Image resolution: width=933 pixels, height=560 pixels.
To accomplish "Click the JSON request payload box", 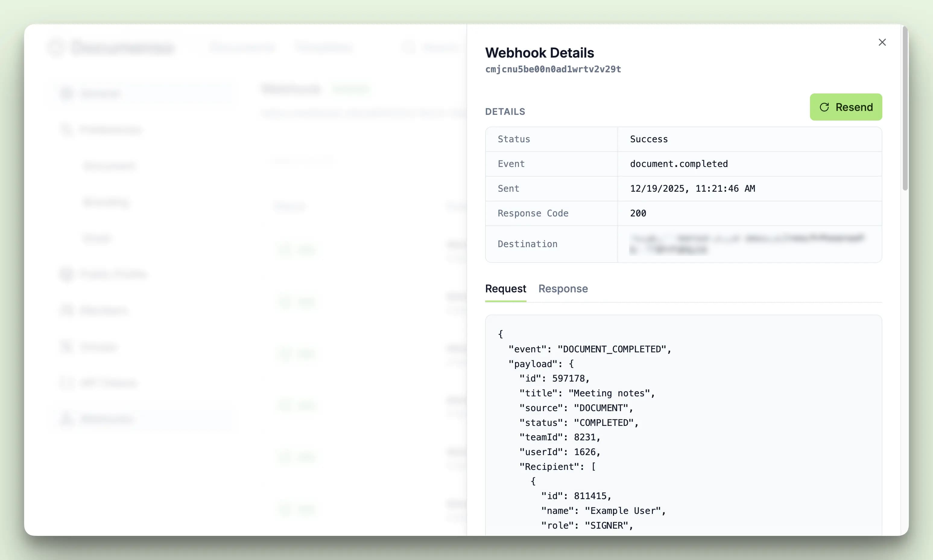I will click(x=683, y=415).
